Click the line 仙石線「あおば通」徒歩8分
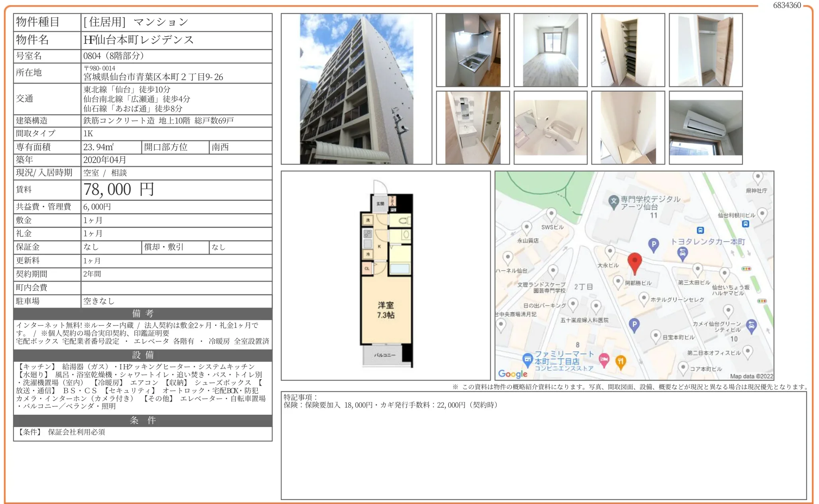 133,108
